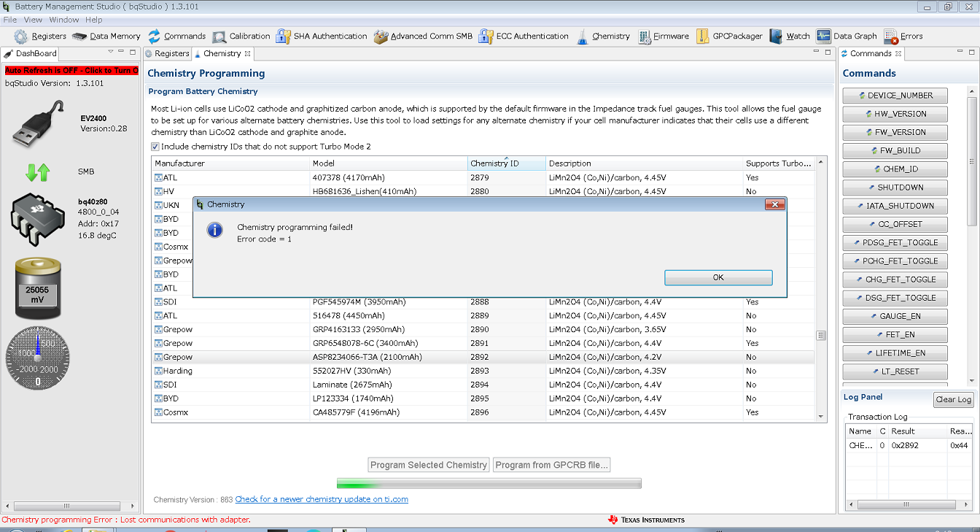Screen dimensions: 980x532
Task: Open the Data Graph tool
Action: point(847,36)
